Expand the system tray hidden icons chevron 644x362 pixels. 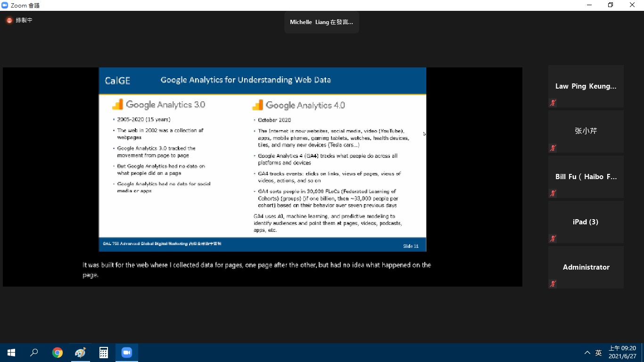pos(587,353)
